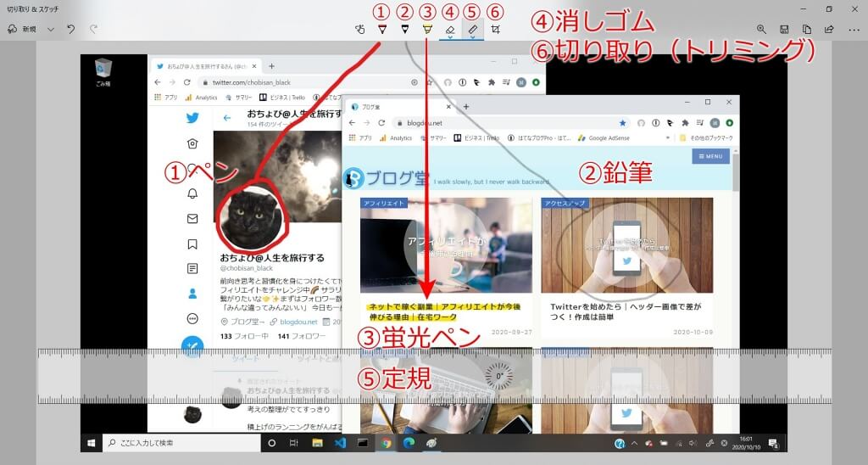Copy the snip to the clipboard
868x465 pixels.
pos(807,30)
